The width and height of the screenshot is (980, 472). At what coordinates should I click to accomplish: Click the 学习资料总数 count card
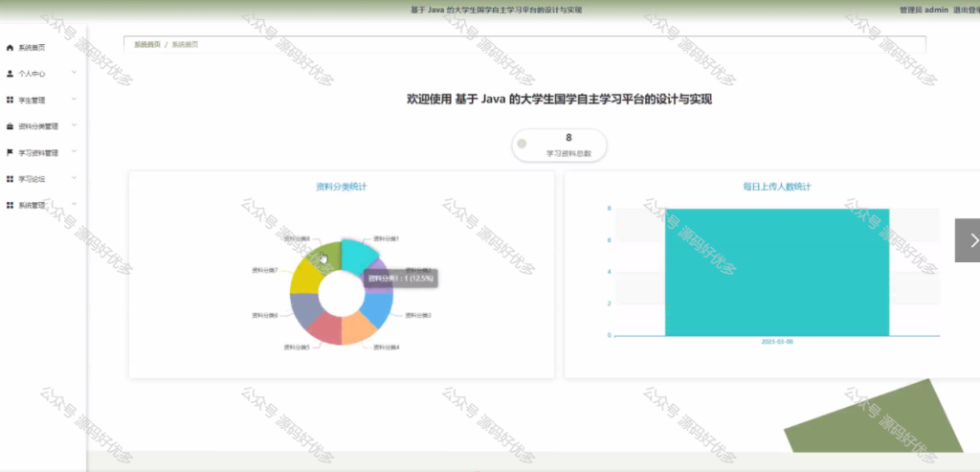559,145
